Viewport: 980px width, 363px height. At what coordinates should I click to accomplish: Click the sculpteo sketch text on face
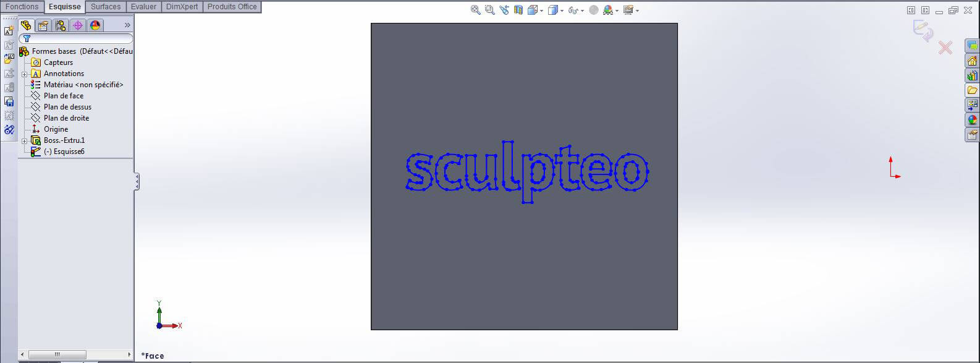click(526, 172)
